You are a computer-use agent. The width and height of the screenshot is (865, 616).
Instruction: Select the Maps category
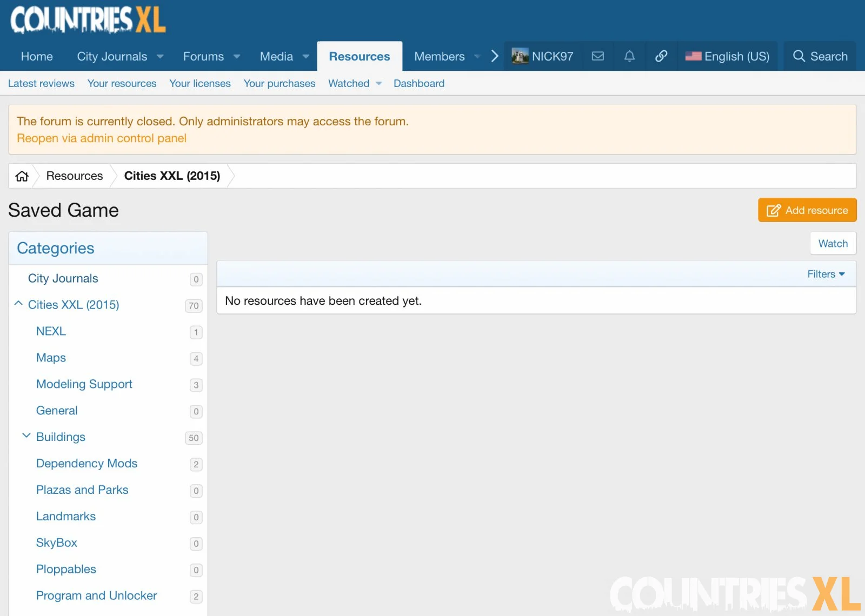(51, 358)
